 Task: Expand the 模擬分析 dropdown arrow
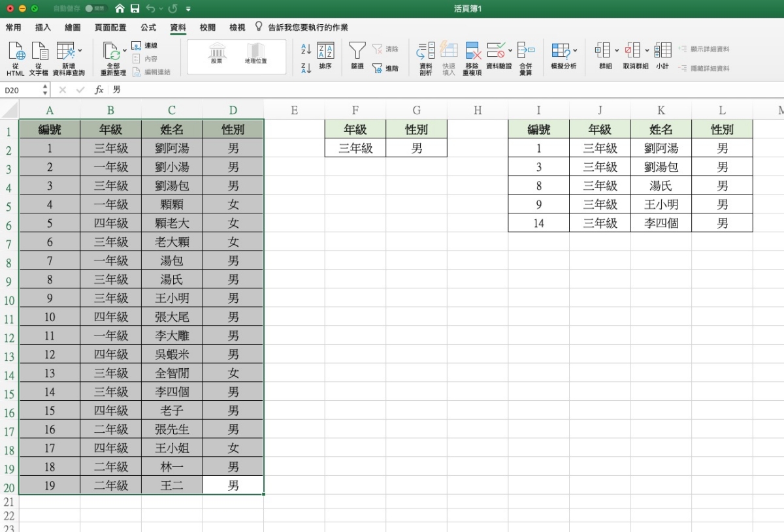(575, 50)
